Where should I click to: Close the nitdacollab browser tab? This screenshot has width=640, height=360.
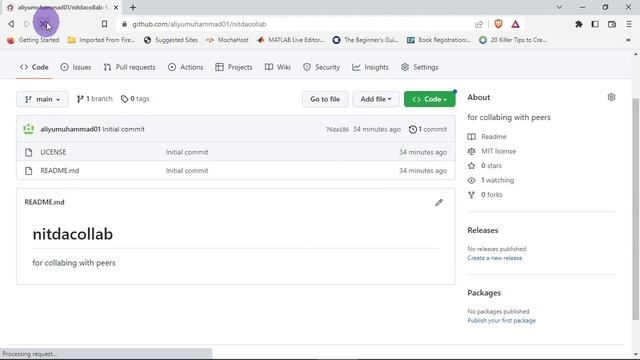(116, 7)
